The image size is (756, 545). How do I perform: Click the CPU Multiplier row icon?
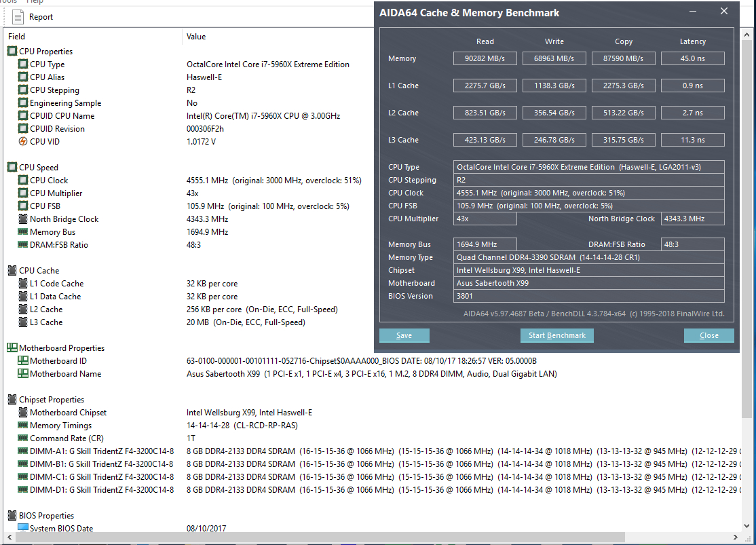[22, 193]
